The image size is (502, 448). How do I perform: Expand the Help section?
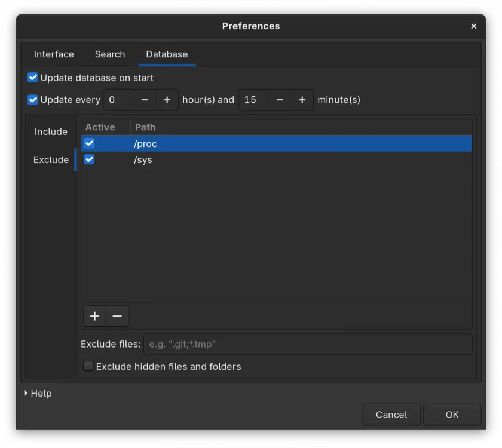click(x=38, y=393)
